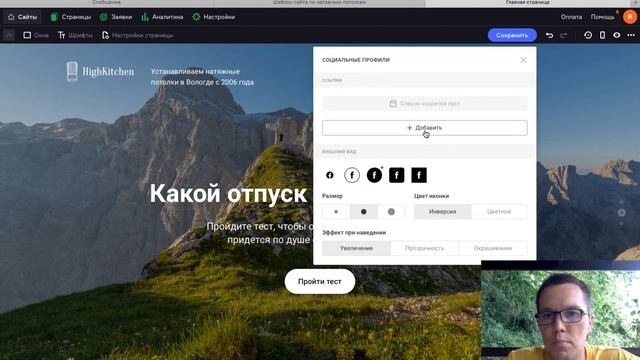Image resolution: width=640 pixels, height=360 pixels.
Task: Redo the last action
Action: click(x=564, y=35)
